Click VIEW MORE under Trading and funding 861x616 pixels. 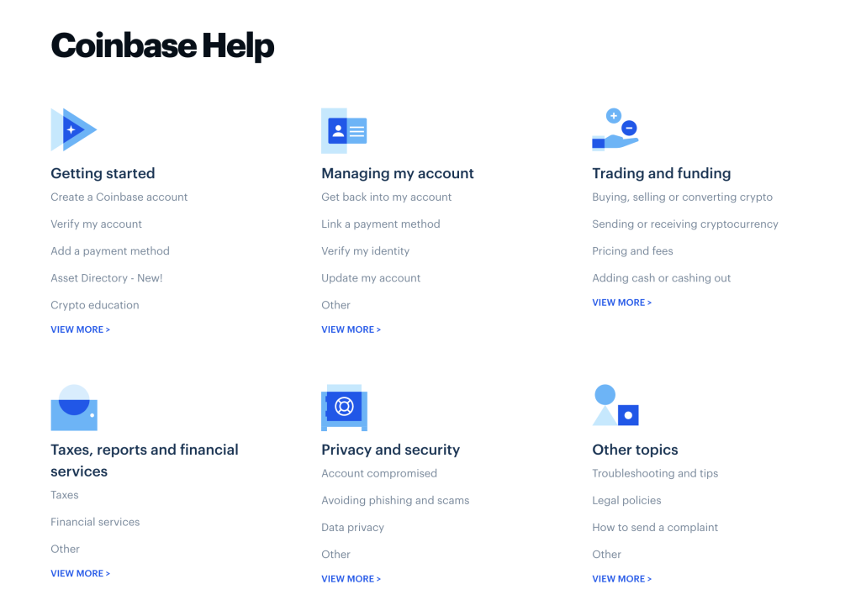(621, 303)
